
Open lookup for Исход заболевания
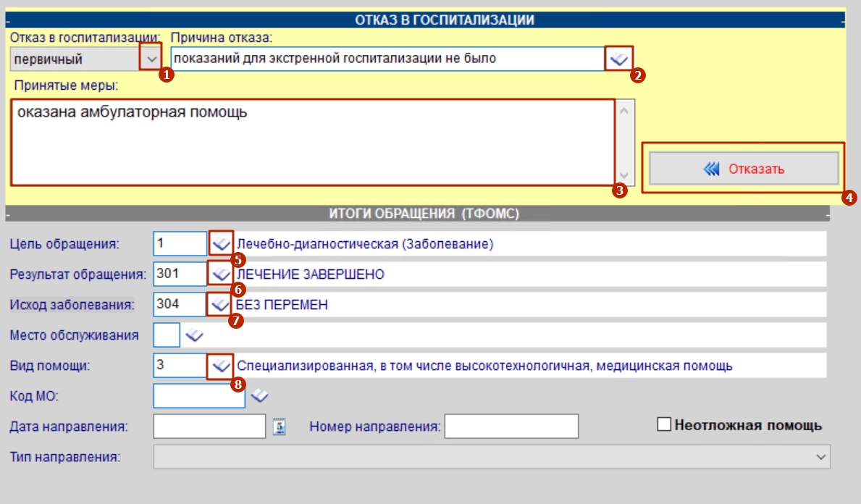(x=220, y=304)
